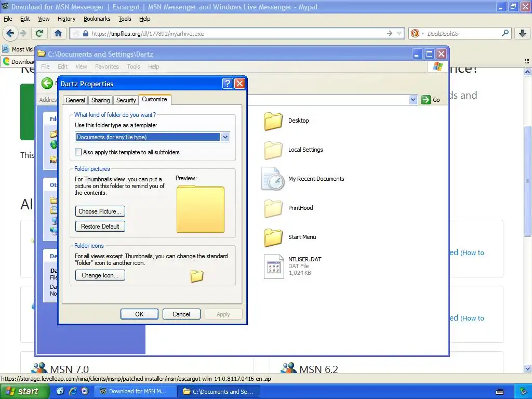This screenshot has height=399, width=532.
Task: Open the browser History menu
Action: point(66,19)
